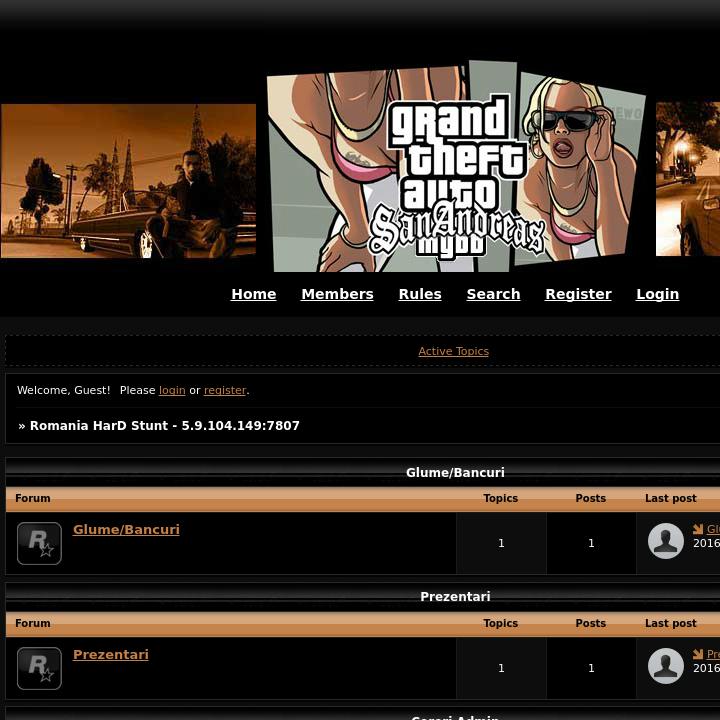Click Register in the navigation bar
This screenshot has width=720, height=720.
coord(578,294)
